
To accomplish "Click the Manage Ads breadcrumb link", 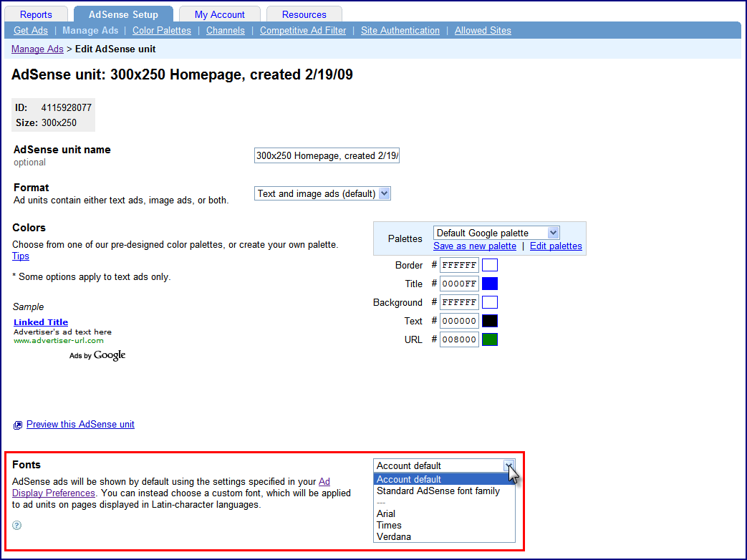I will [37, 49].
